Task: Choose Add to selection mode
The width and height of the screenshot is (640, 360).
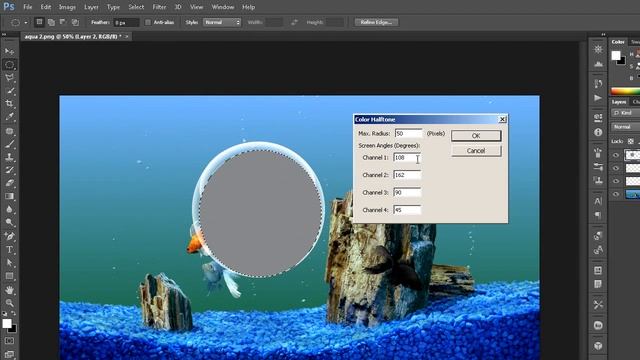Action: click(x=51, y=22)
